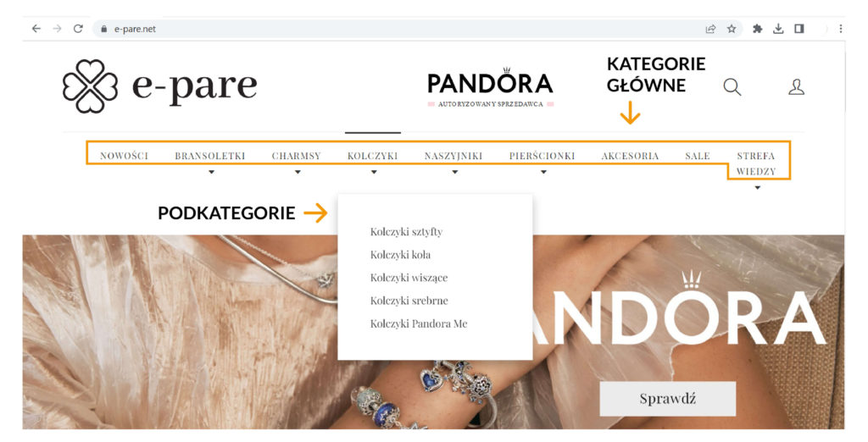
Task: Open the browser three-dot menu
Action: coord(840,29)
